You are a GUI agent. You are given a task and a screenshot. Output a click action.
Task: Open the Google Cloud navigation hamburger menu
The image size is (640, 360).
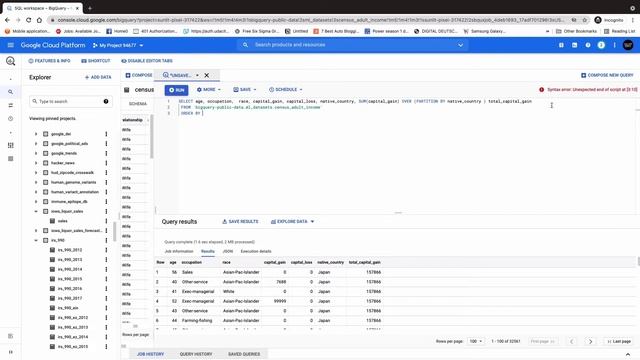11,45
